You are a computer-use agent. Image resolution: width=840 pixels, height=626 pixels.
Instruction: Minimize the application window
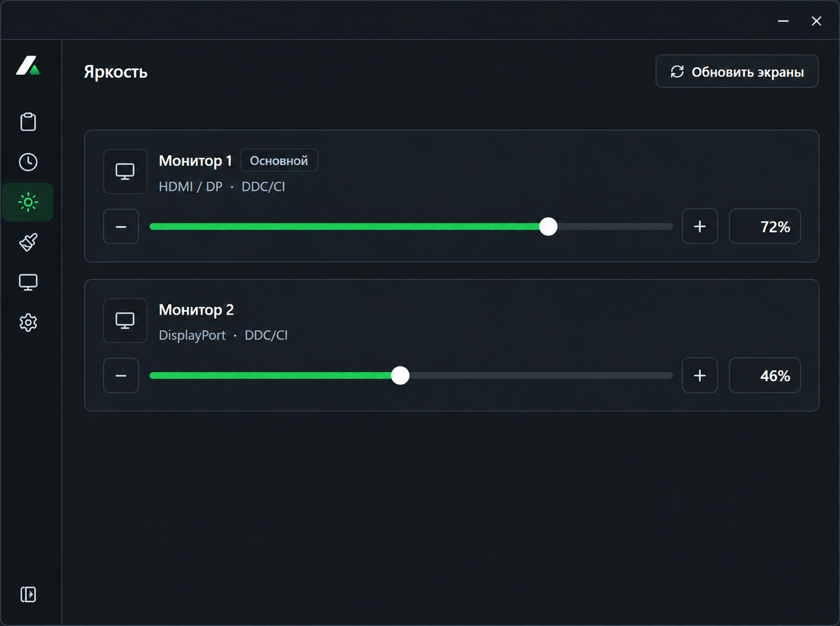pyautogui.click(x=783, y=21)
